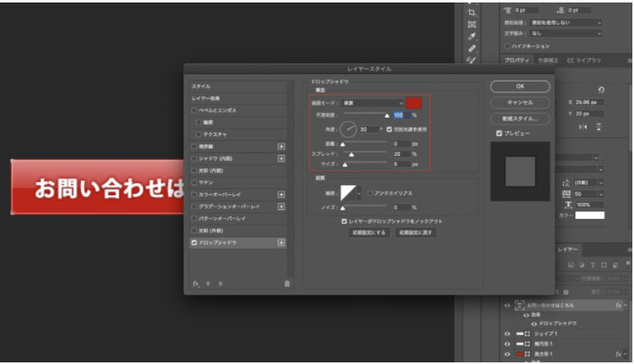This screenshot has width=634, height=364.
Task: Switch to the CC ライブラリ tab
Action: pos(584,60)
